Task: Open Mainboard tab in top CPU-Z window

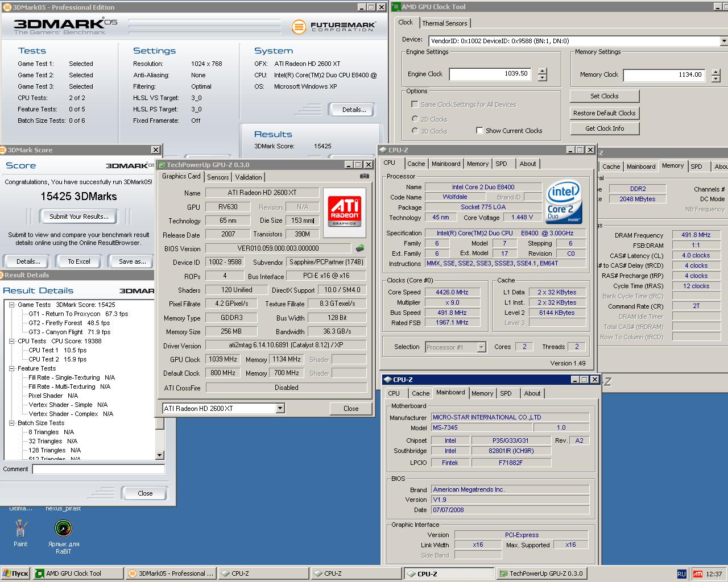Action: pos(446,164)
